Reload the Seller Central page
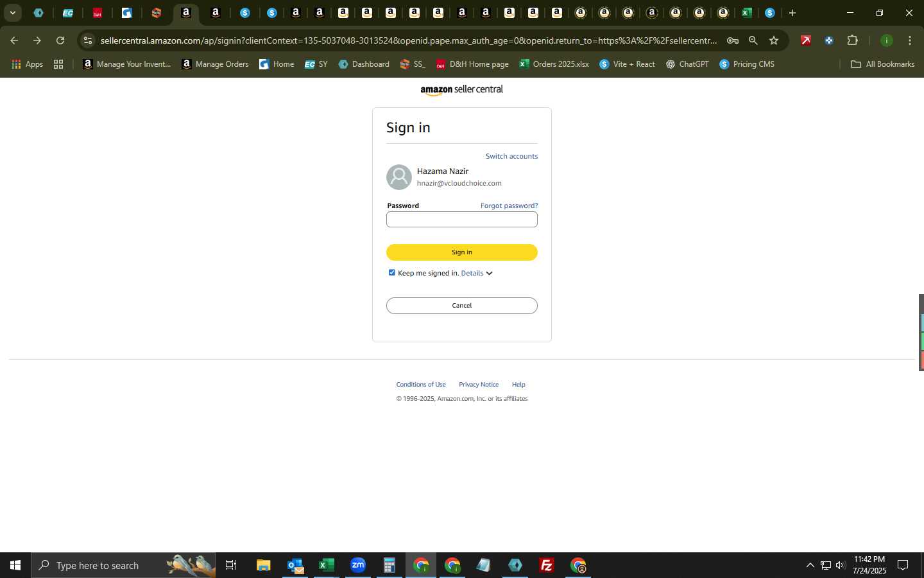The height and width of the screenshot is (578, 924). 60,40
